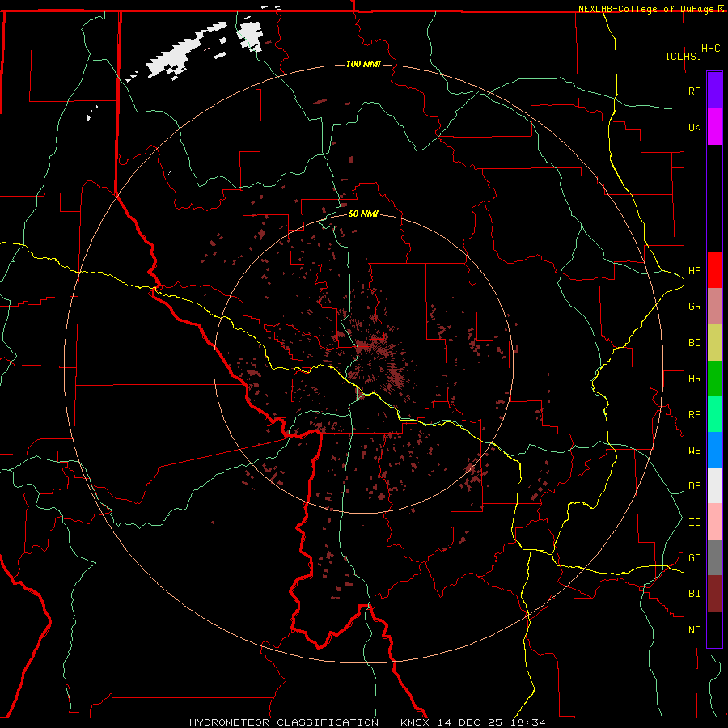Click the [CLAS] units label
728x728 pixels.
pos(684,56)
